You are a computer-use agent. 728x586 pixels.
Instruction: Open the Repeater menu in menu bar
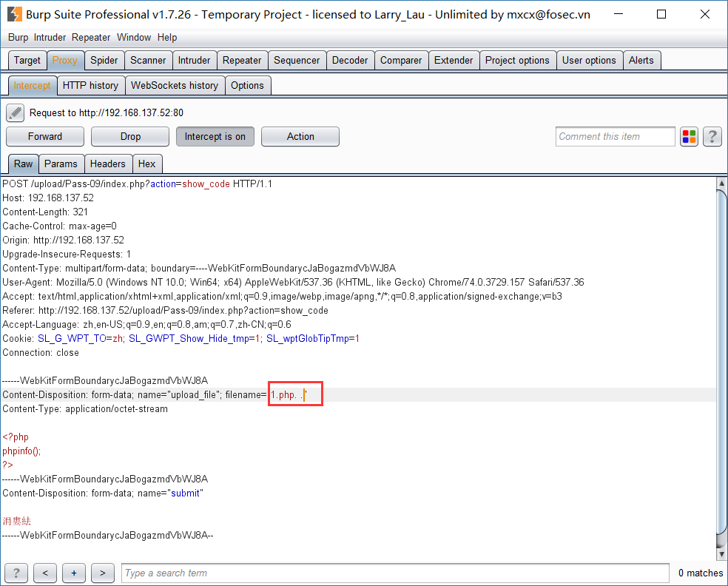(91, 37)
